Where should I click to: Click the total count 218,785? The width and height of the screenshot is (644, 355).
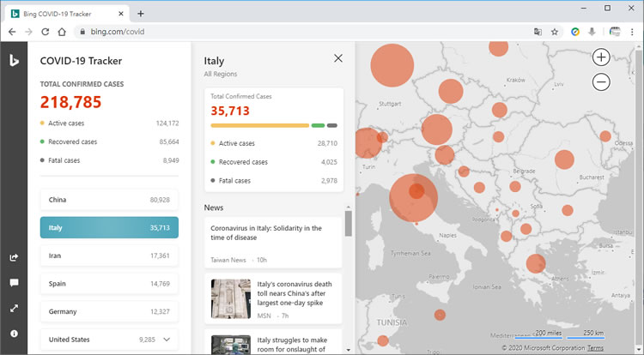[x=70, y=102]
